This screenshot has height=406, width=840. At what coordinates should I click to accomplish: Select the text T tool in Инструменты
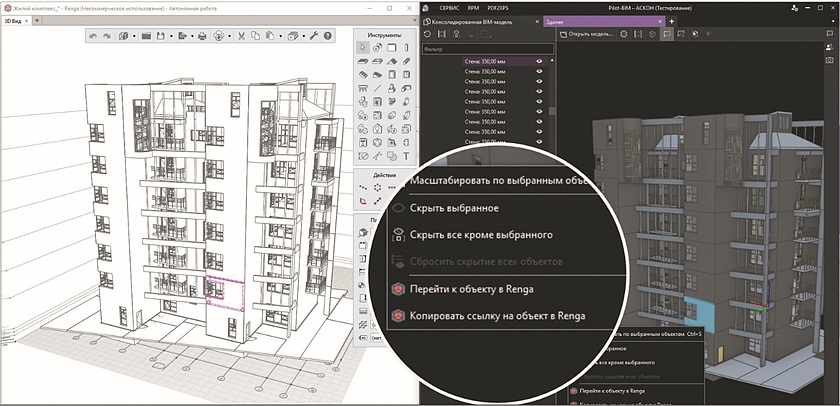click(407, 157)
